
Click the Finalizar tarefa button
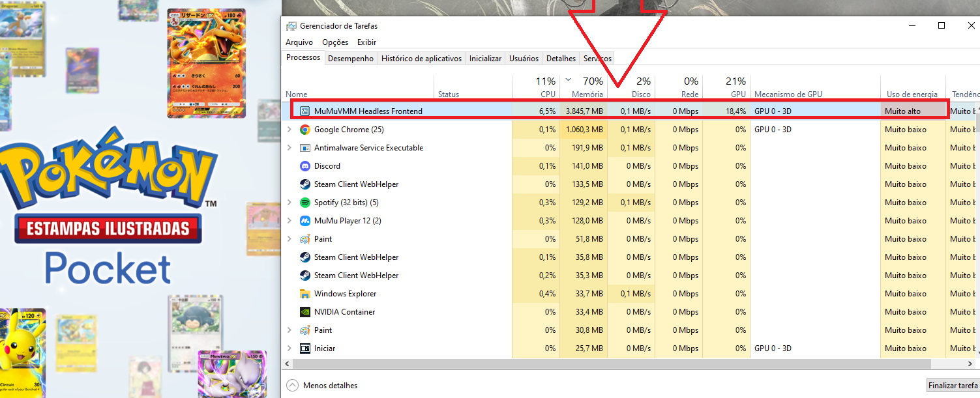pyautogui.click(x=953, y=386)
